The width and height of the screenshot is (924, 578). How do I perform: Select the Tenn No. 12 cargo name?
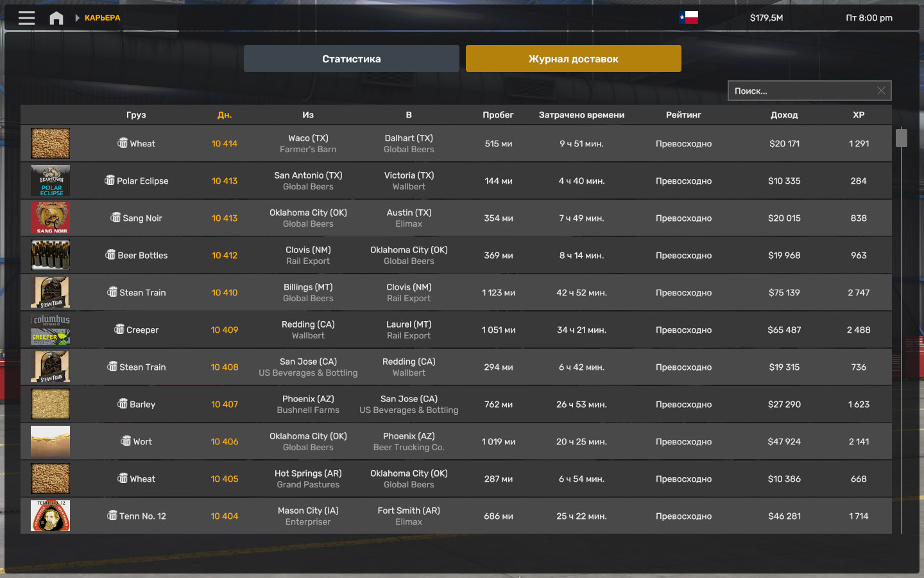click(x=142, y=516)
